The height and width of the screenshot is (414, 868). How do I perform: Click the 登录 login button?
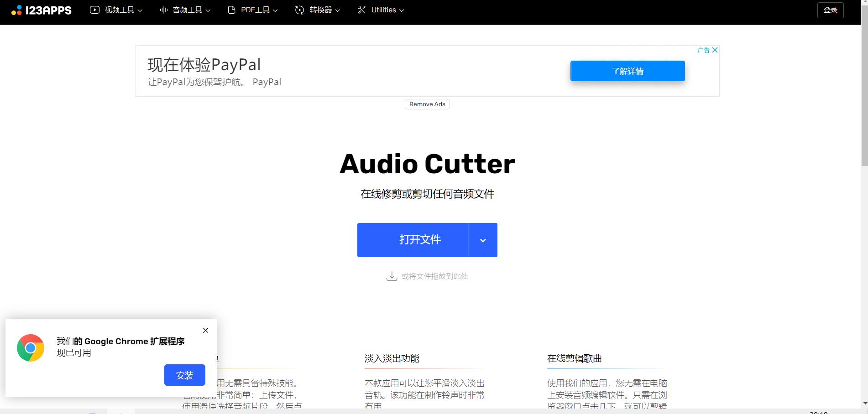click(830, 10)
